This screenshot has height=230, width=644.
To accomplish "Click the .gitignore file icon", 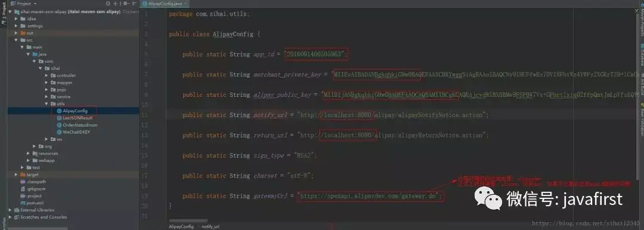I will pyautogui.click(x=23, y=189).
